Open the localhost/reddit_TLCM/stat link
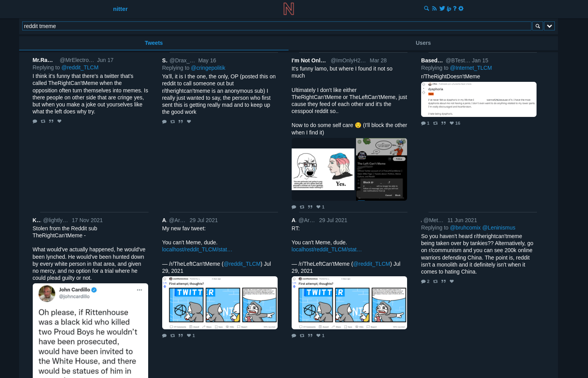 click(x=197, y=249)
